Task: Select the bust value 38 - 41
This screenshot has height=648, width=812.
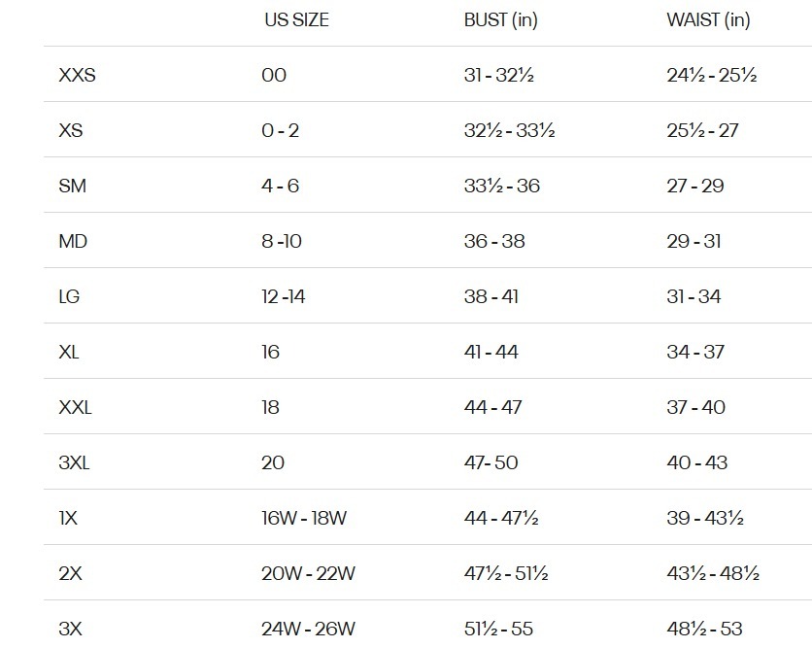Action: click(x=491, y=296)
